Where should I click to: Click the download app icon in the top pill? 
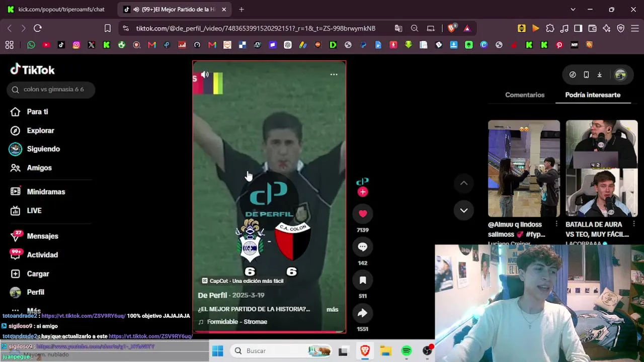pos(600,75)
